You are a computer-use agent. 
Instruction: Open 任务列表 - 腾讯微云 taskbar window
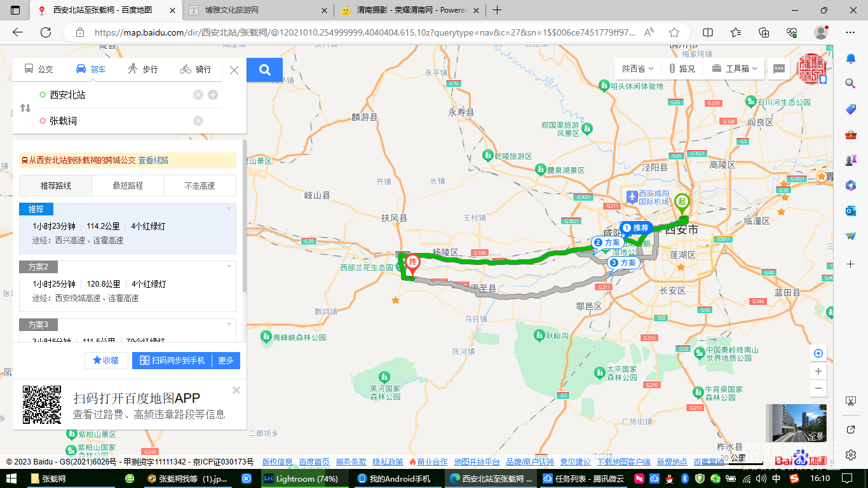click(x=583, y=478)
